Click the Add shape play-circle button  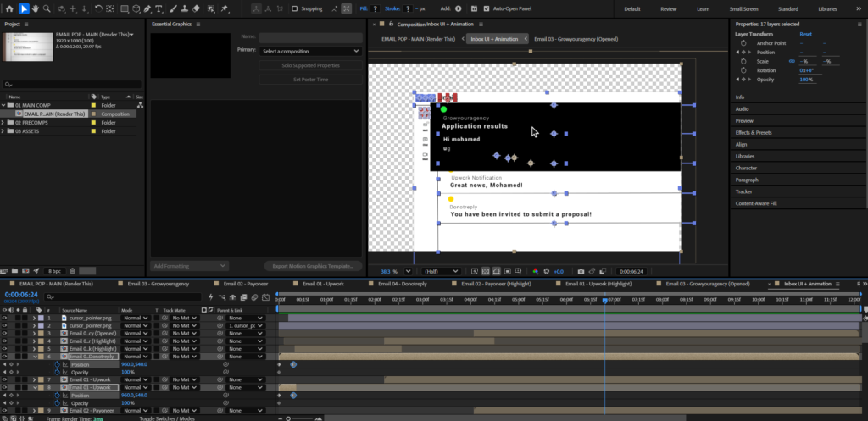459,8
